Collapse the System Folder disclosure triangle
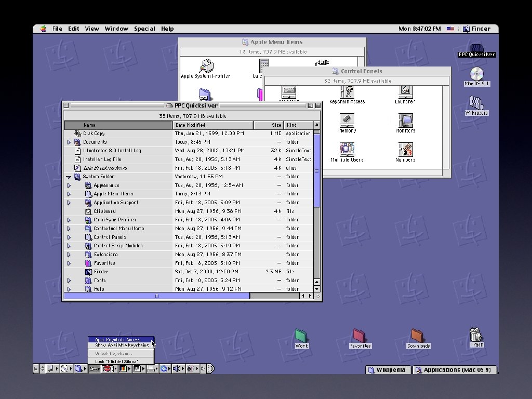The image size is (532, 399). 69,177
